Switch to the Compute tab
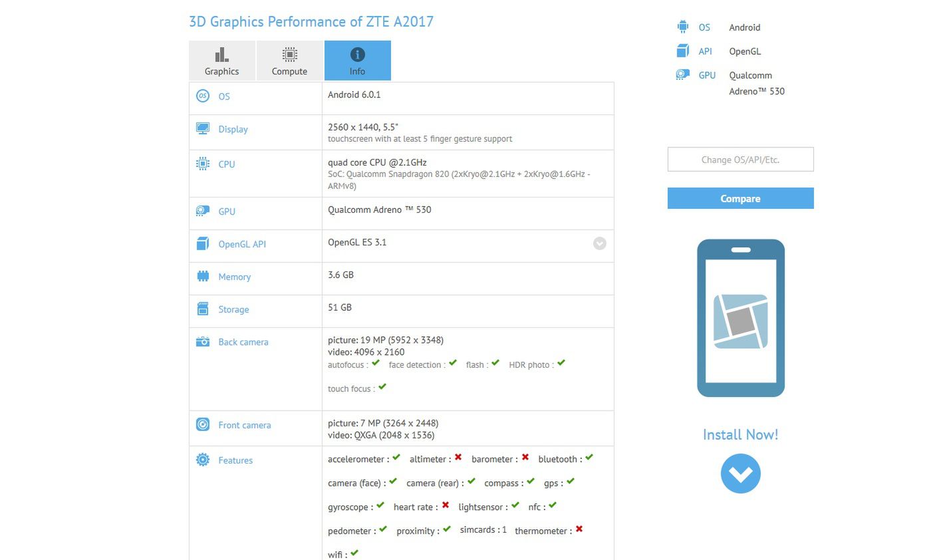The height and width of the screenshot is (560, 937). (289, 60)
